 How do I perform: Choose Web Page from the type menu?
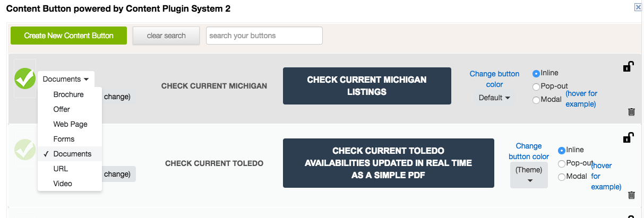tap(70, 124)
